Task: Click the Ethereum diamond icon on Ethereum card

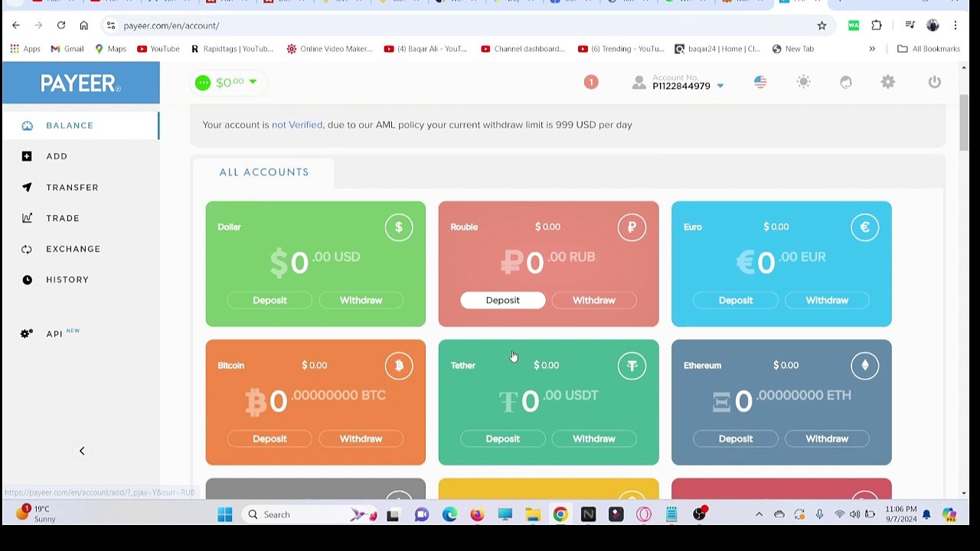Action: [864, 366]
